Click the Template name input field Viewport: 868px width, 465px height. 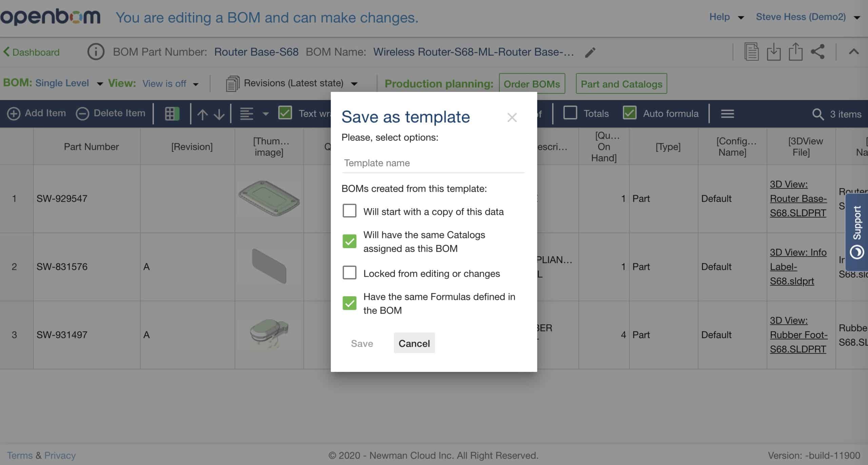click(433, 162)
